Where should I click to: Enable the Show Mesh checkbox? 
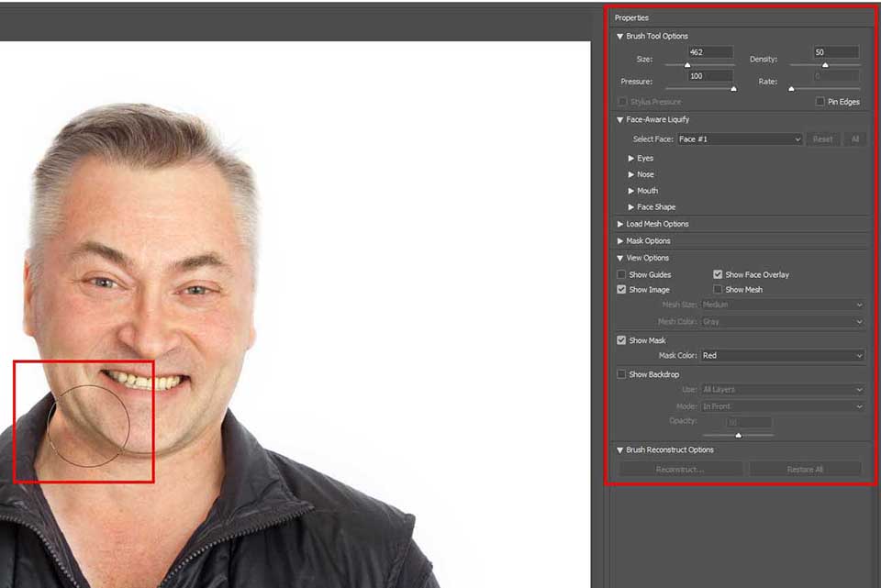(719, 290)
